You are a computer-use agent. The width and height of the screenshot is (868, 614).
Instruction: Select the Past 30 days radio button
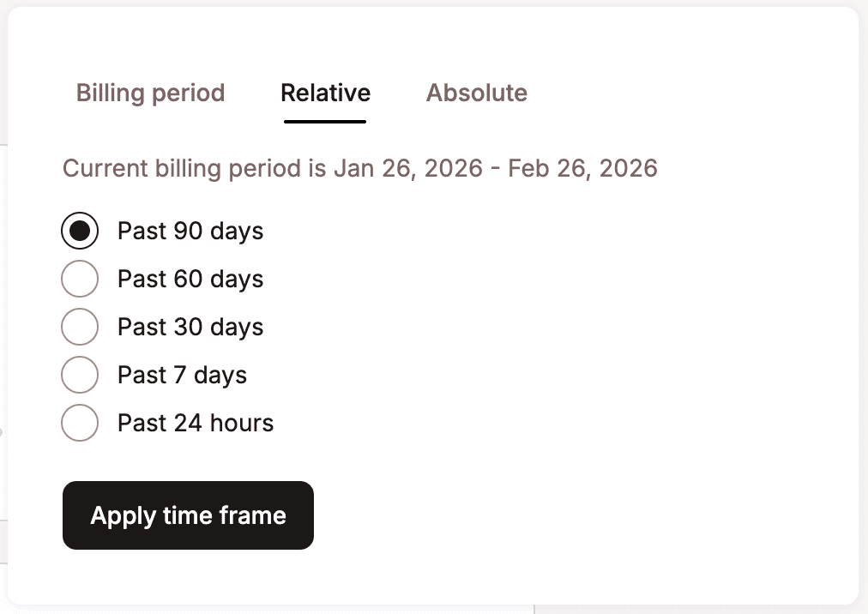(x=80, y=327)
